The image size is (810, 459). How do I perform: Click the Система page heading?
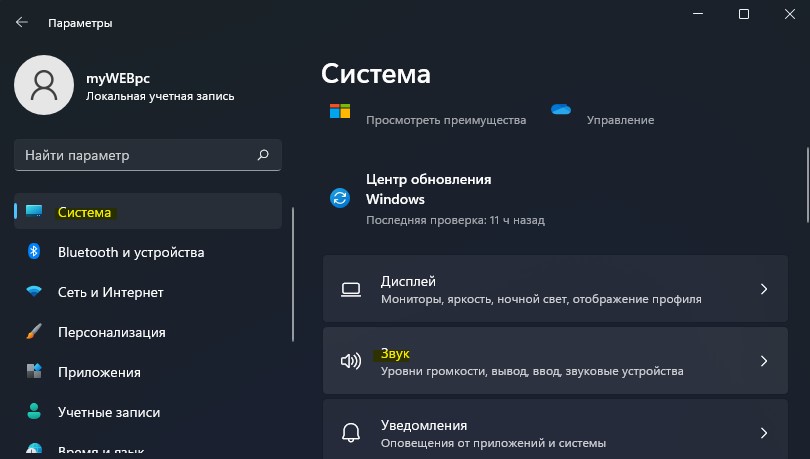[x=376, y=74]
